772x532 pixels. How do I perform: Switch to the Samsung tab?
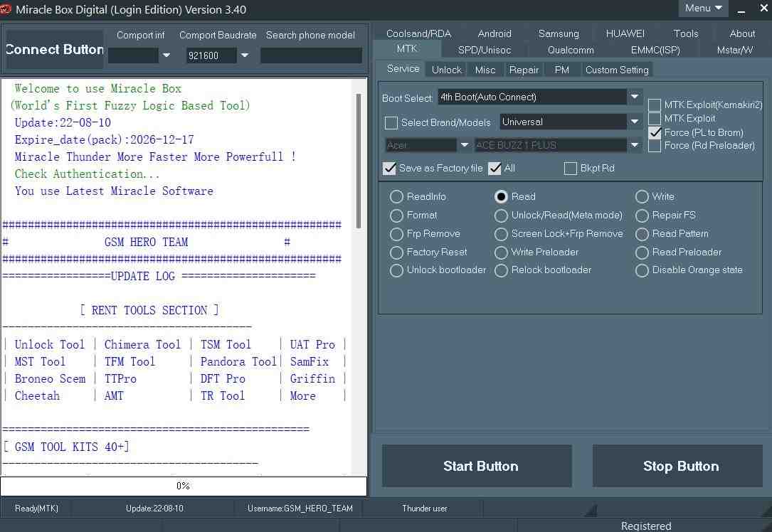(559, 33)
